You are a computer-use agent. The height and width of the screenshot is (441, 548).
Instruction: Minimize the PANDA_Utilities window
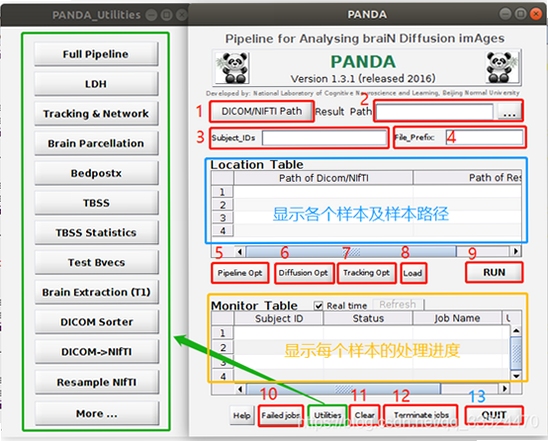151,15
